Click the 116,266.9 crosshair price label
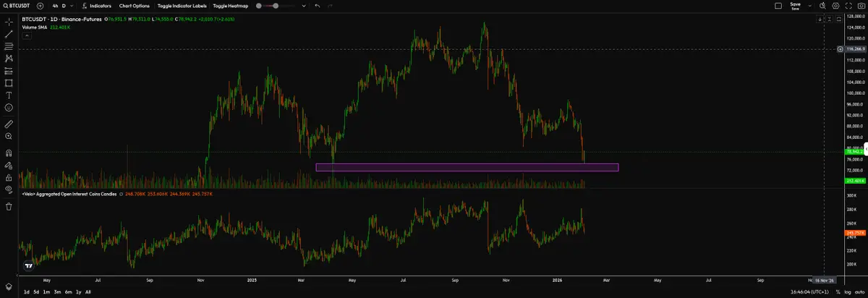This screenshot has height=298, width=868. pos(856,49)
